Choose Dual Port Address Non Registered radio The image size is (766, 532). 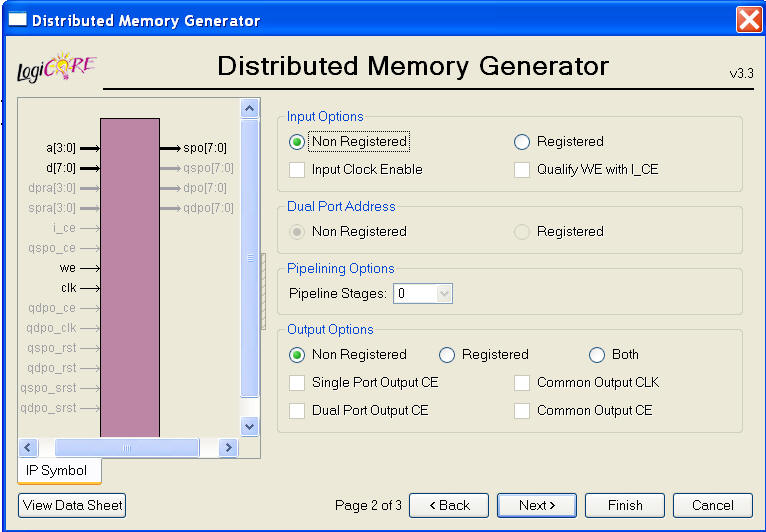click(297, 232)
